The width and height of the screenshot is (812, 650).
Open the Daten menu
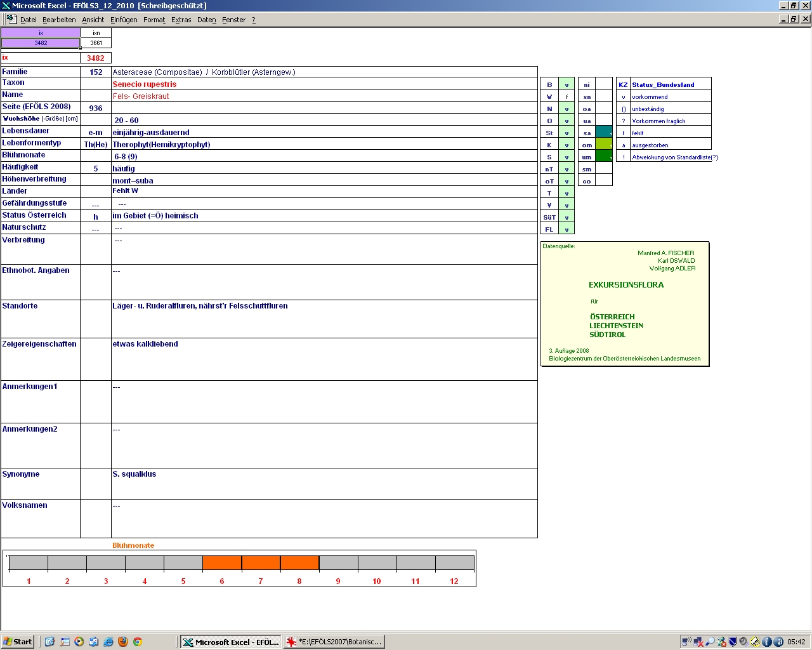(207, 20)
